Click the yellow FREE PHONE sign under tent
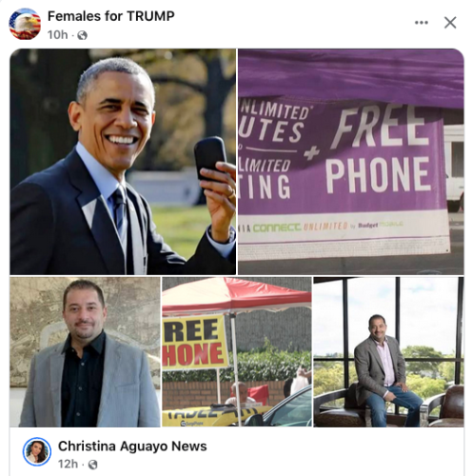 pyautogui.click(x=195, y=343)
